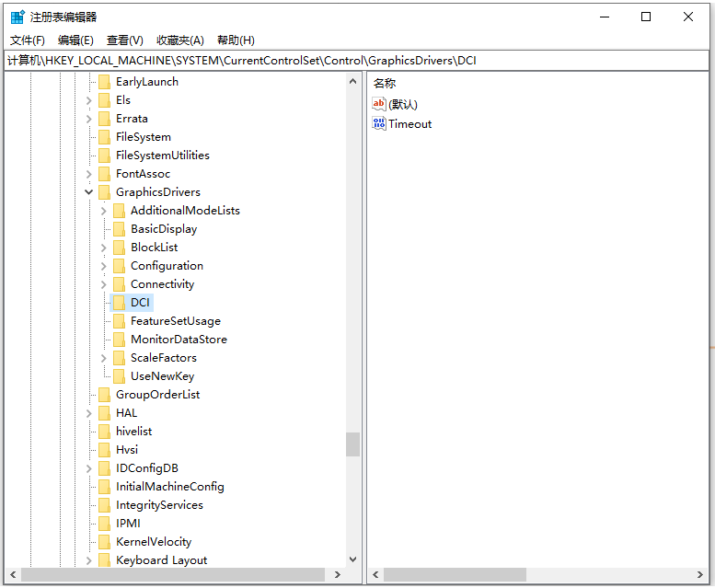Collapse the GraphicsDrivers tree node

89,192
